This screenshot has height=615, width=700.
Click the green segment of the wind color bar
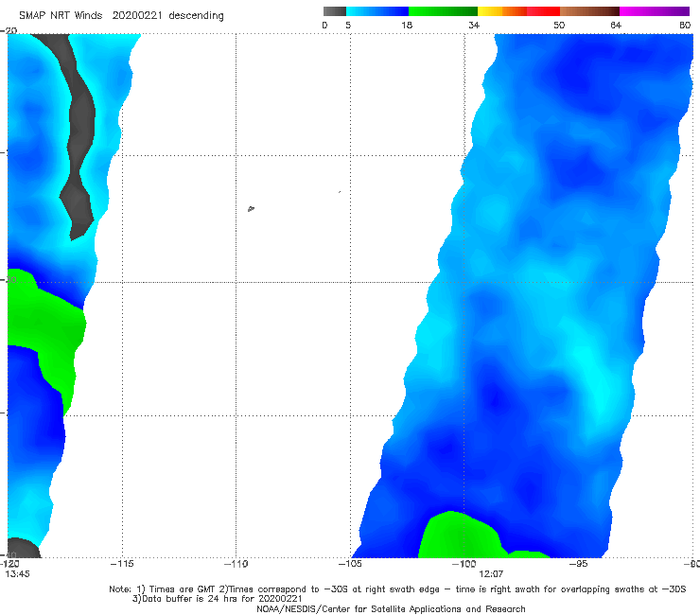click(443, 11)
